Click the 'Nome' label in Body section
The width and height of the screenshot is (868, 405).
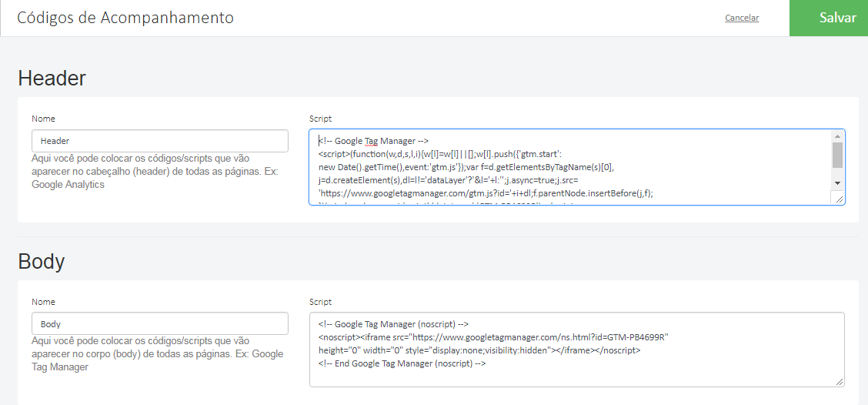(43, 302)
